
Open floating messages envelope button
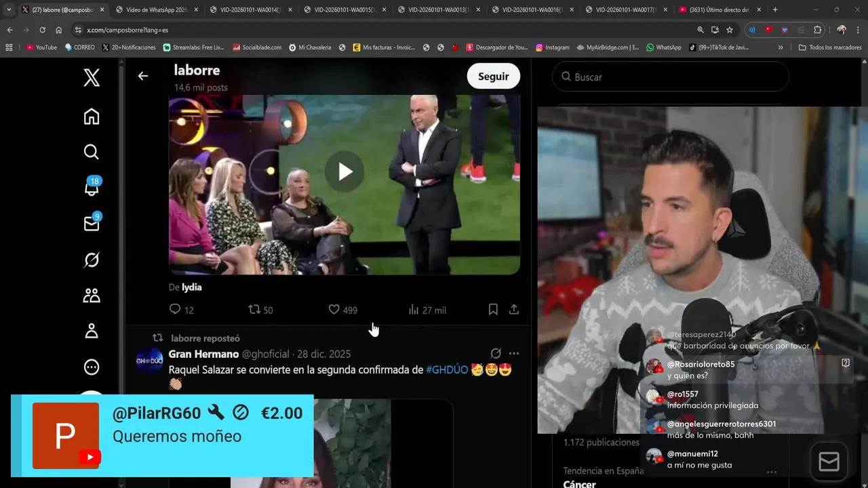[829, 462]
